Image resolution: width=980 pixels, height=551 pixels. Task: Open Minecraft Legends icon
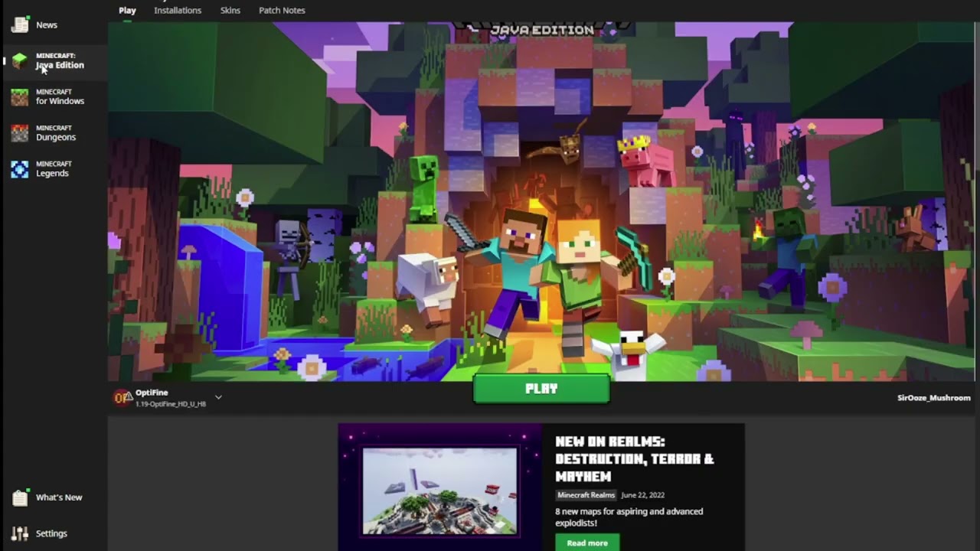pyautogui.click(x=20, y=168)
